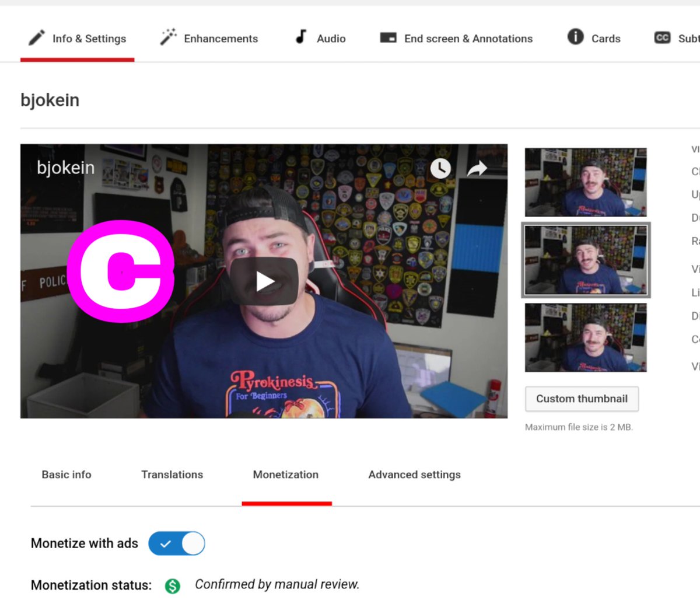Click the pencil icon for Info & Settings
700x610 pixels.
[37, 38]
